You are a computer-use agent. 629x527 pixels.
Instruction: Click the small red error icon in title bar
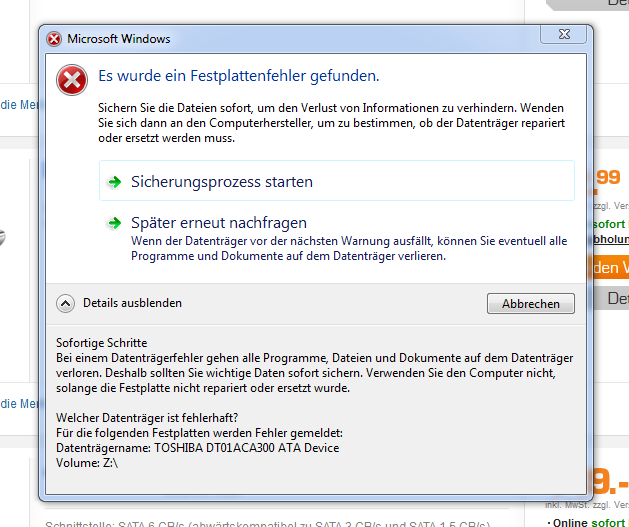54,39
